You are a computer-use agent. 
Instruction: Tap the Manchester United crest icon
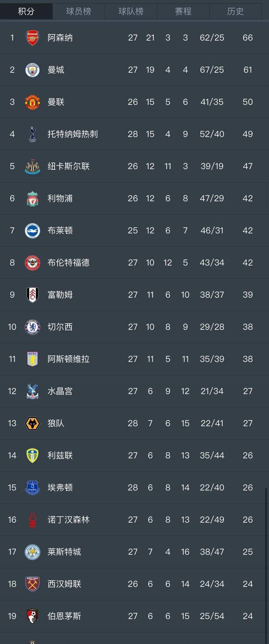click(32, 102)
